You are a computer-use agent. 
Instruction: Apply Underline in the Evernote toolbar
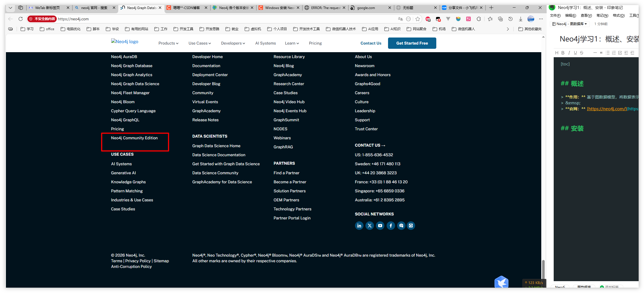575,53
